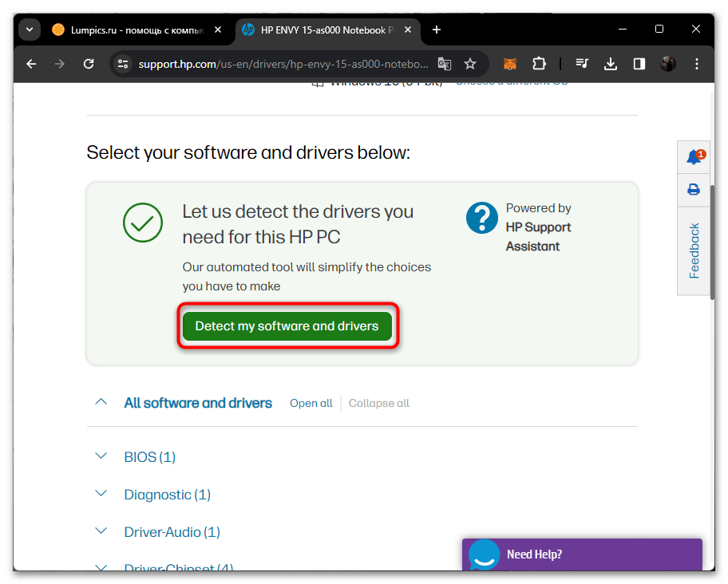Open the profile avatar menu

[x=668, y=64]
